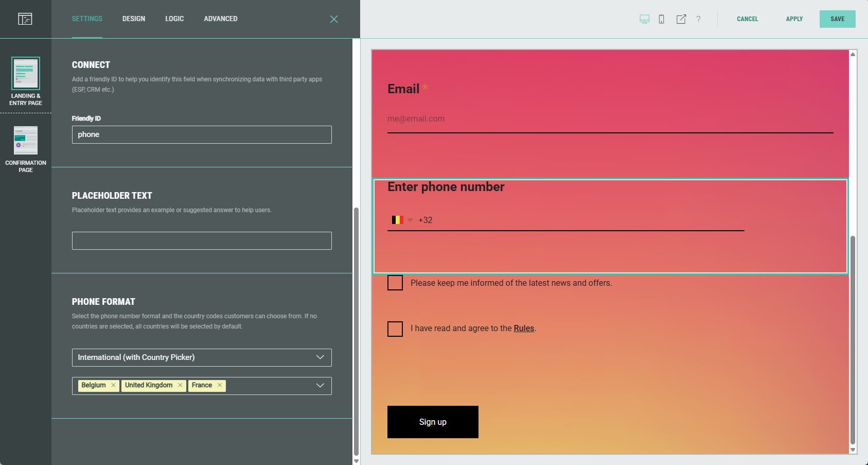Open the phone format type dropdown
Image resolution: width=868 pixels, height=465 pixels.
202,357
